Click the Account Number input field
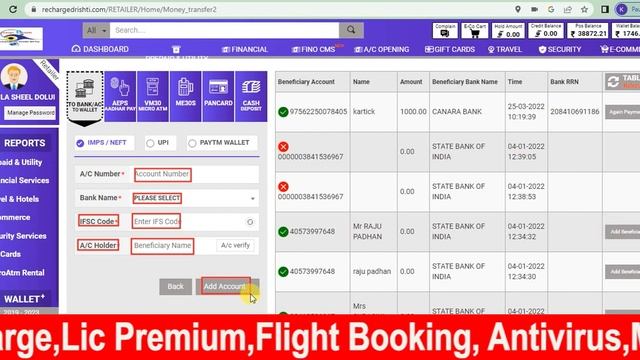 (195, 174)
